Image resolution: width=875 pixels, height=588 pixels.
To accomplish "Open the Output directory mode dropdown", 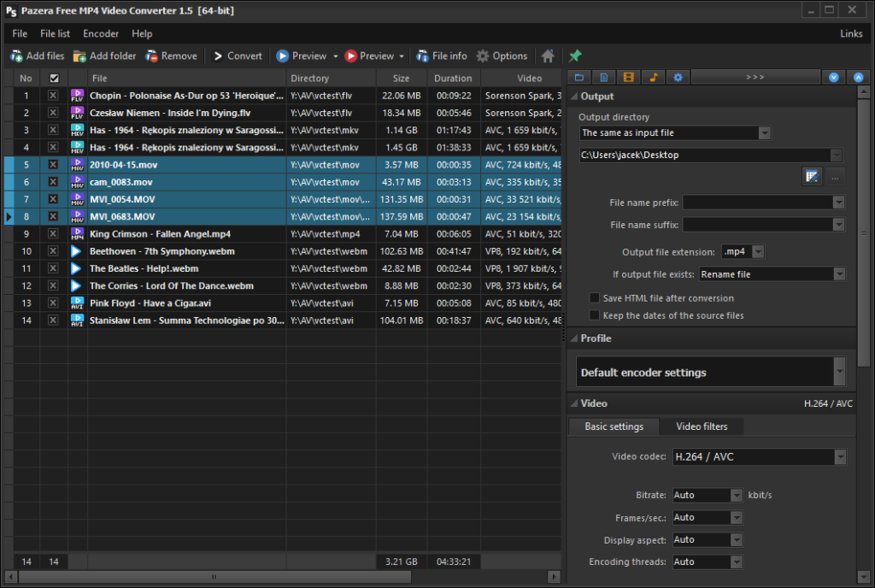I will [765, 132].
